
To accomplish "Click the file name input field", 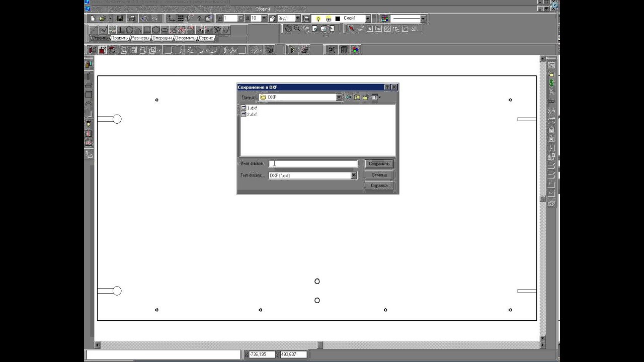I will point(313,163).
